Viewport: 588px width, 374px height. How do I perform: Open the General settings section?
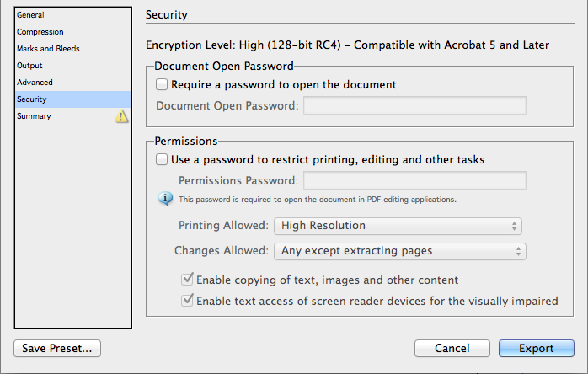(31, 15)
